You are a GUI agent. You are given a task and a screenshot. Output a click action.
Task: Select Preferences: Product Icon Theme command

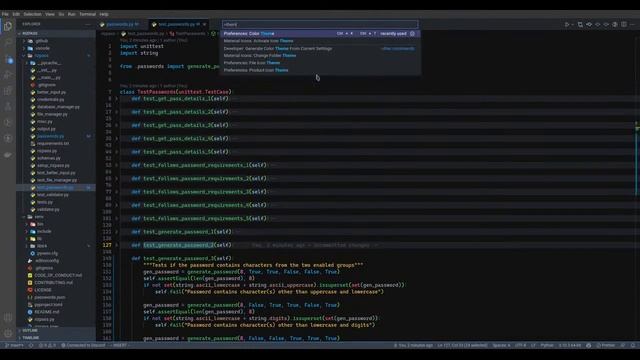click(320, 70)
